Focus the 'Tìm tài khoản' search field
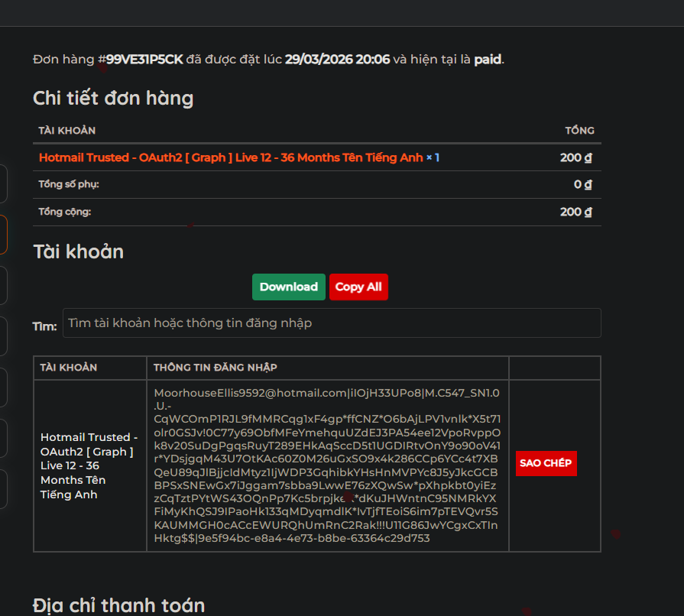The width and height of the screenshot is (684, 616). 331,323
